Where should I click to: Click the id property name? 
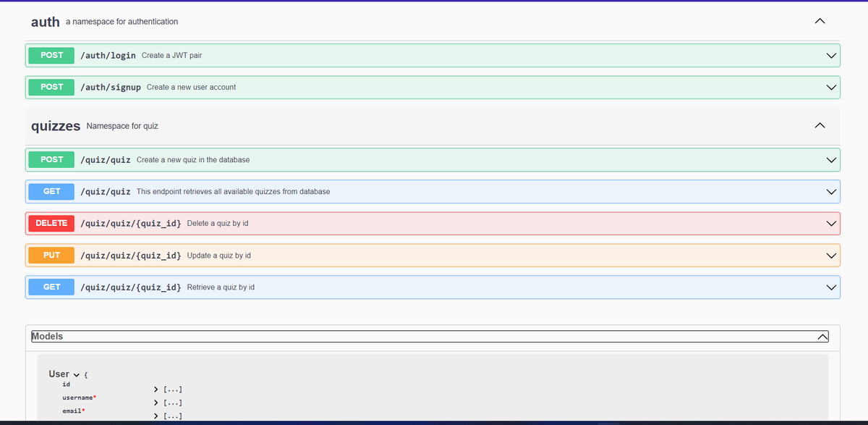coord(67,384)
